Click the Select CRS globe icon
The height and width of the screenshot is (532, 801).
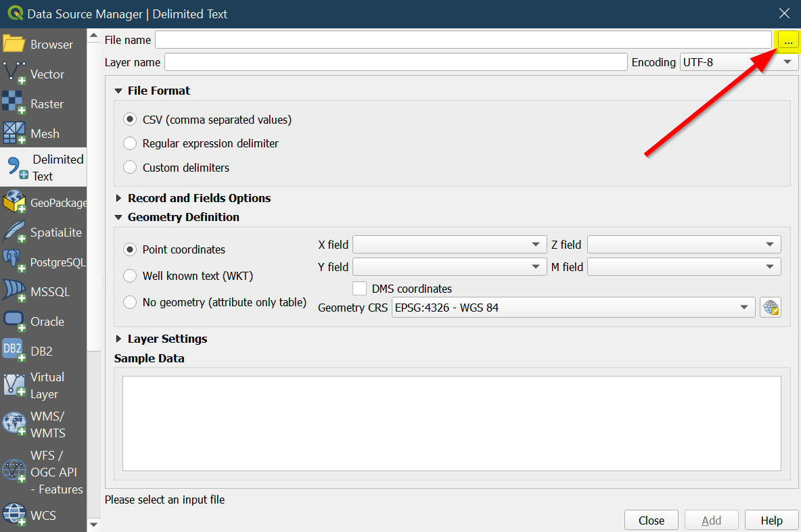point(770,308)
